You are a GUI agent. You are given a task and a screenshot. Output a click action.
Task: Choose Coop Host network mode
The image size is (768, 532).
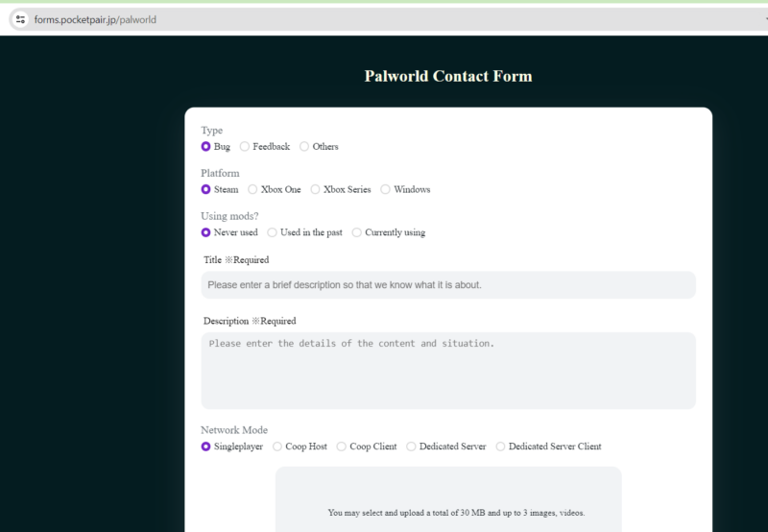(277, 447)
